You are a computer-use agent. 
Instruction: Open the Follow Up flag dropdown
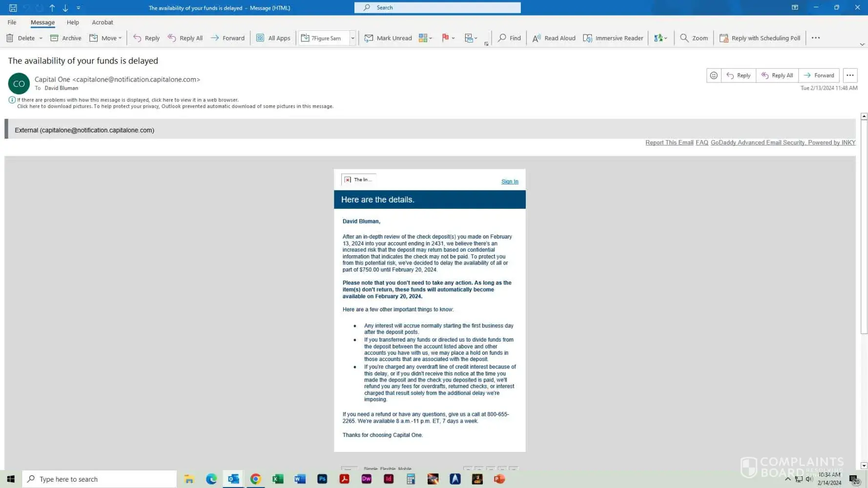tap(448, 38)
